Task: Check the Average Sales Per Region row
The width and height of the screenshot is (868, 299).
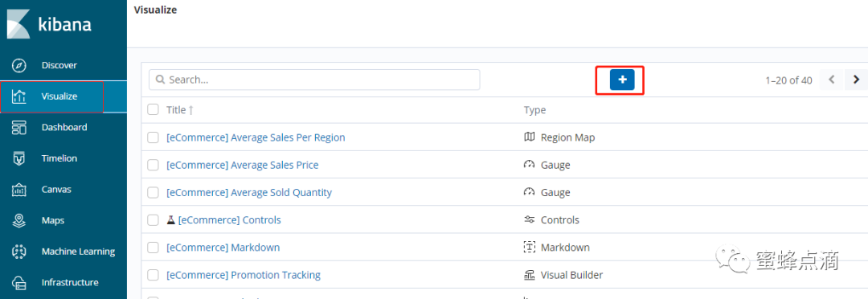Action: click(x=153, y=137)
